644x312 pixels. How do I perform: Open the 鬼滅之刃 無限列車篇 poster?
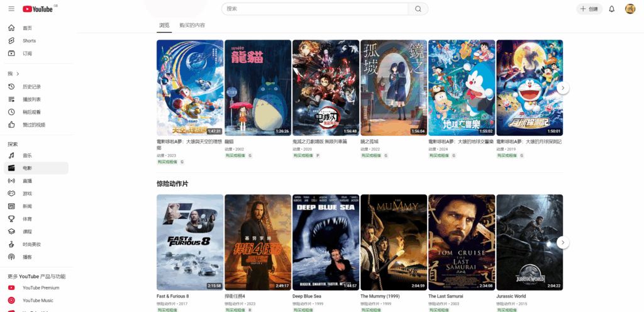point(326,87)
